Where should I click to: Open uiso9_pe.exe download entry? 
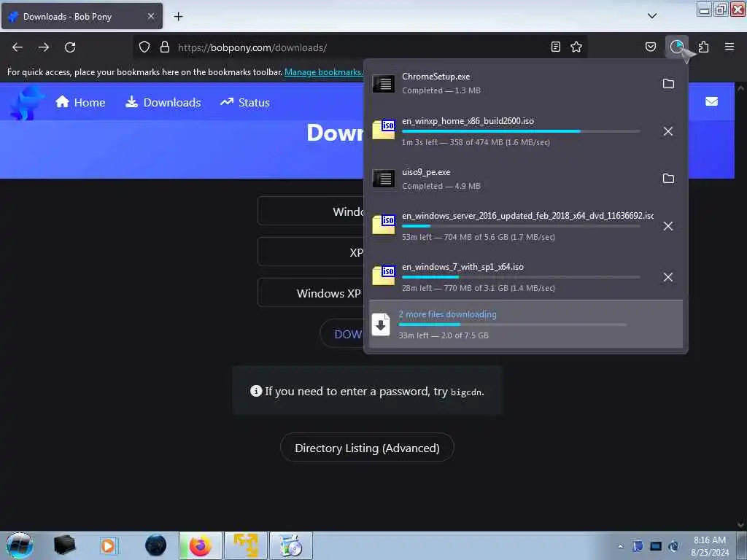511,179
